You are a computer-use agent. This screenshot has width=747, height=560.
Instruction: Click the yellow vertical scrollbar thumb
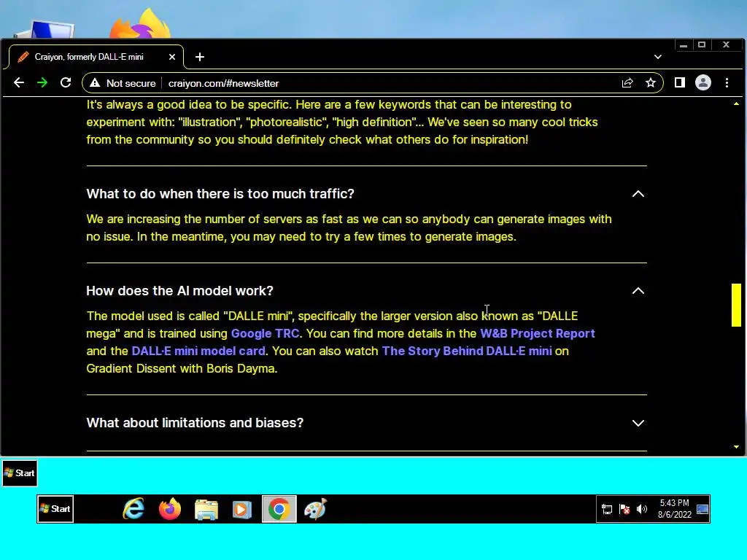coord(737,306)
